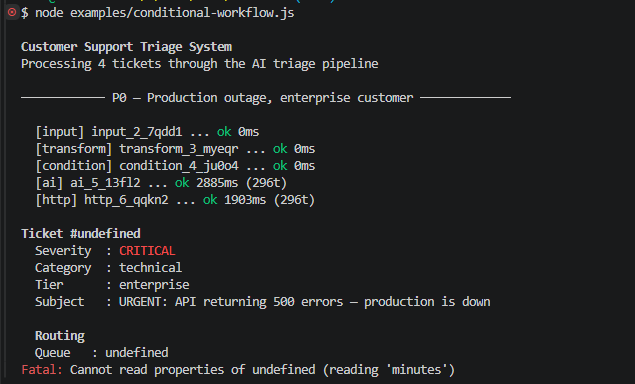Click the 'Queue : undefined' line
635x384 pixels.
(102, 353)
